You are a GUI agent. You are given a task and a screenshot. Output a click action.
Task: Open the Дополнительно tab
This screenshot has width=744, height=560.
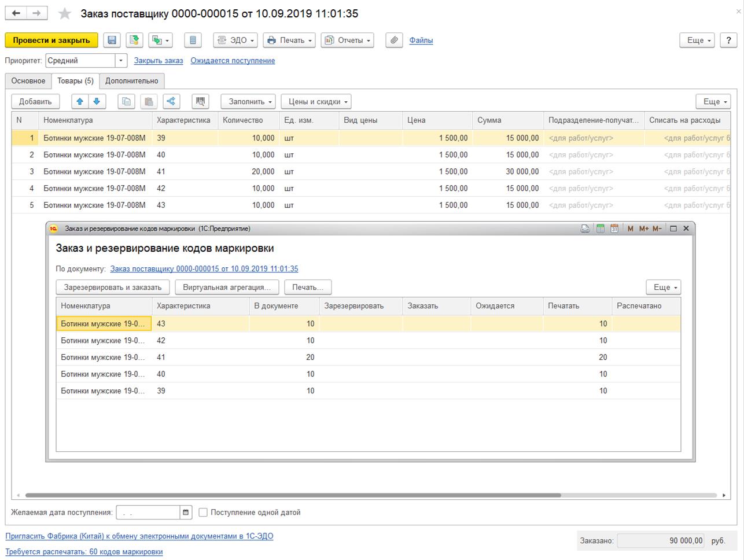click(131, 81)
